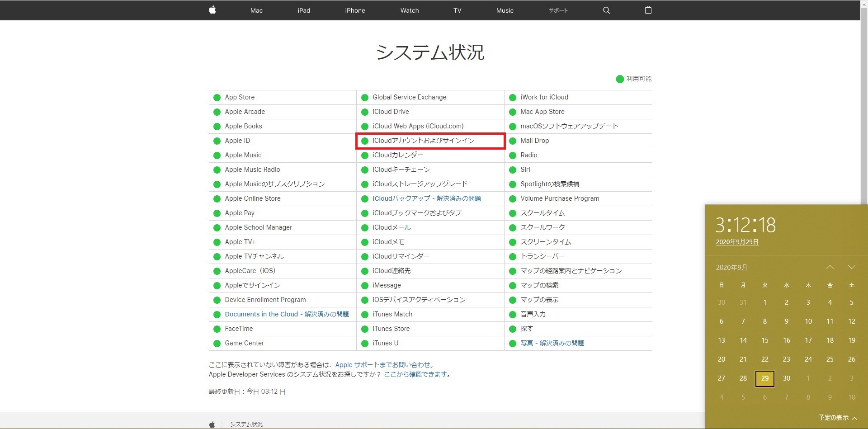
Task: Open the 写真 resolved issue link
Action: click(552, 343)
